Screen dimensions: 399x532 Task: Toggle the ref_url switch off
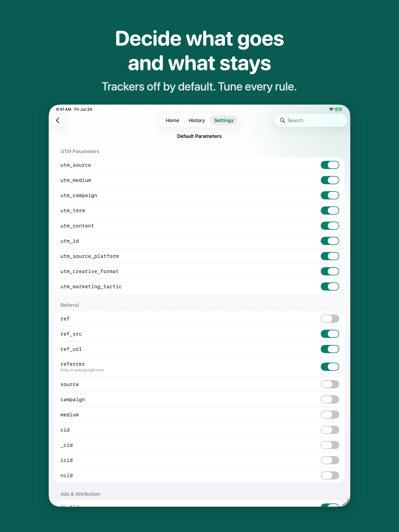pyautogui.click(x=330, y=349)
